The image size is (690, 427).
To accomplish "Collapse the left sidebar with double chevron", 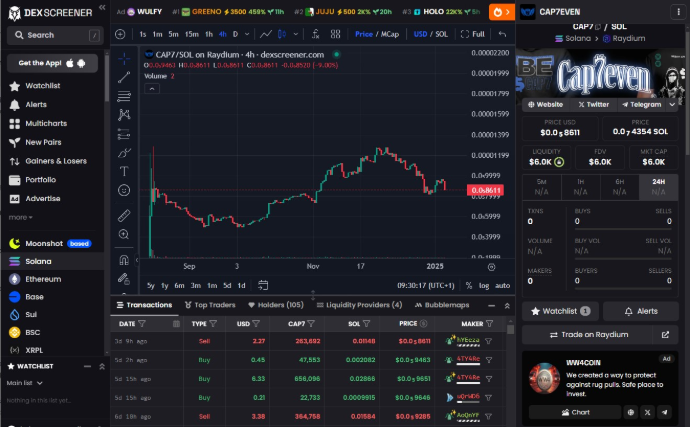I will 102,7.
